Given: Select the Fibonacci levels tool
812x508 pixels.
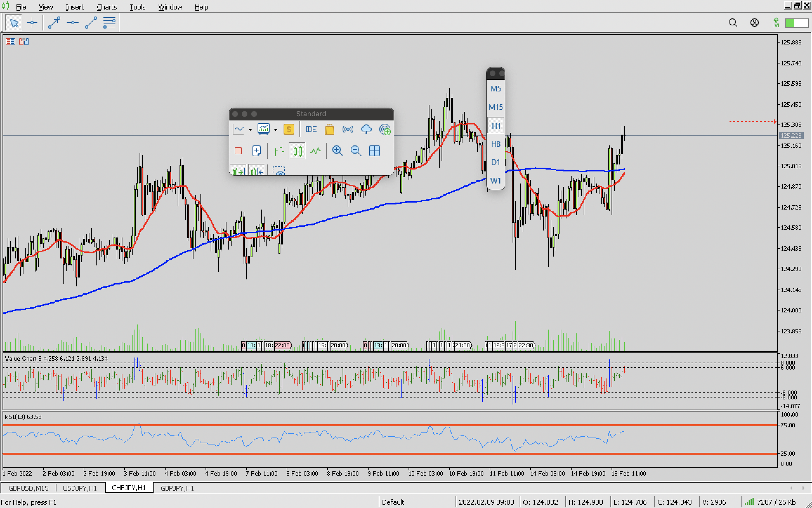Looking at the screenshot, I should [109, 23].
